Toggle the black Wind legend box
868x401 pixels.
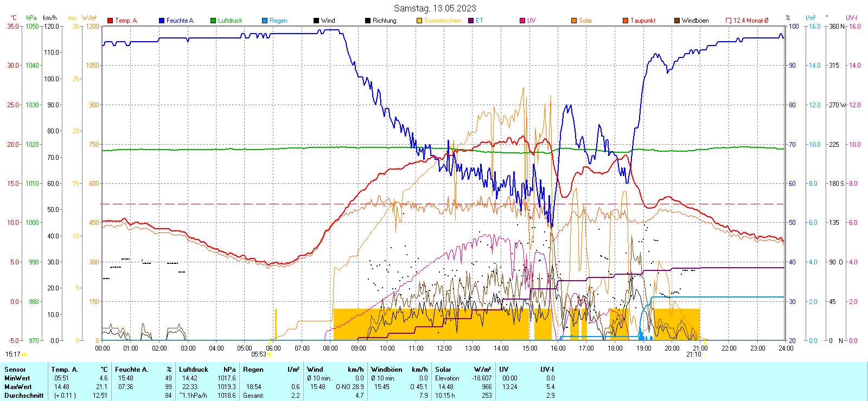click(x=316, y=21)
